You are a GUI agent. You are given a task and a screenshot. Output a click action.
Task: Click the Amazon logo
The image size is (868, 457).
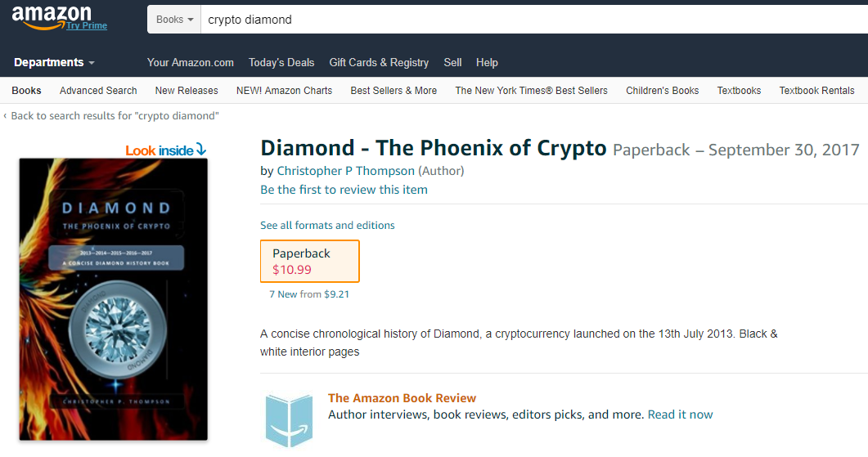52,16
